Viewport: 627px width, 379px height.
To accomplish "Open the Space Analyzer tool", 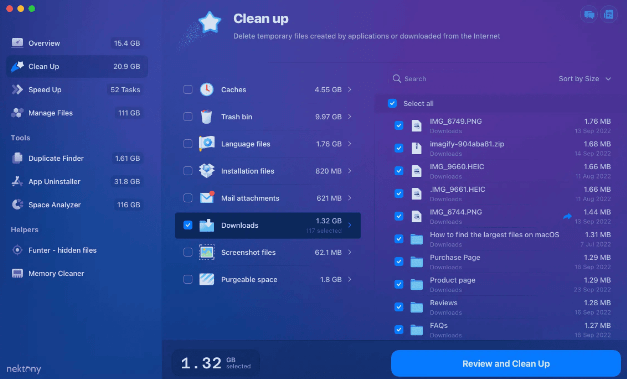I will (x=77, y=205).
